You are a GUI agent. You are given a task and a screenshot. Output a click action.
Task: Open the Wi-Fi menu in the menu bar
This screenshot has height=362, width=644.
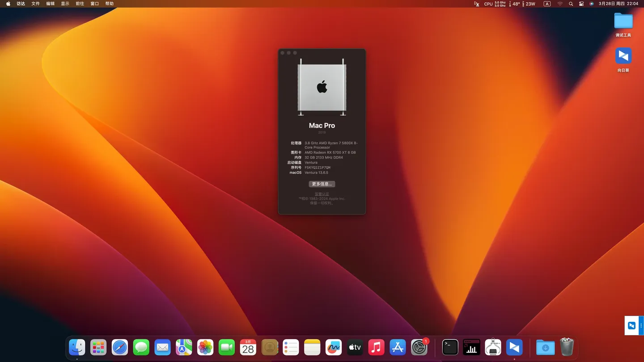[x=559, y=4]
